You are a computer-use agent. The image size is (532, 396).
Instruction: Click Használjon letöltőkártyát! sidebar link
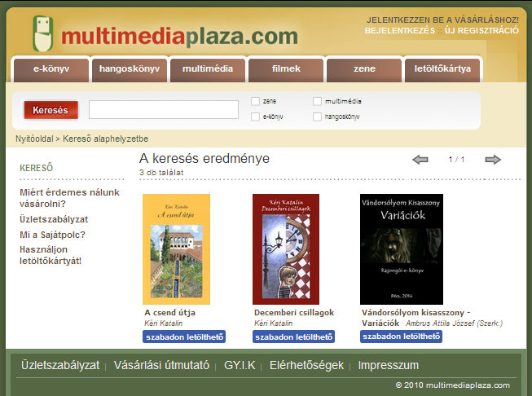(51, 255)
